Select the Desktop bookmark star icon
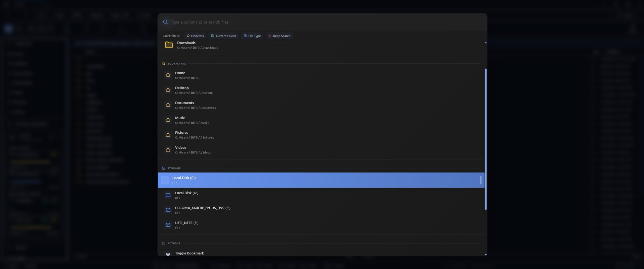Viewport: 644px width, 269px height. tap(168, 90)
